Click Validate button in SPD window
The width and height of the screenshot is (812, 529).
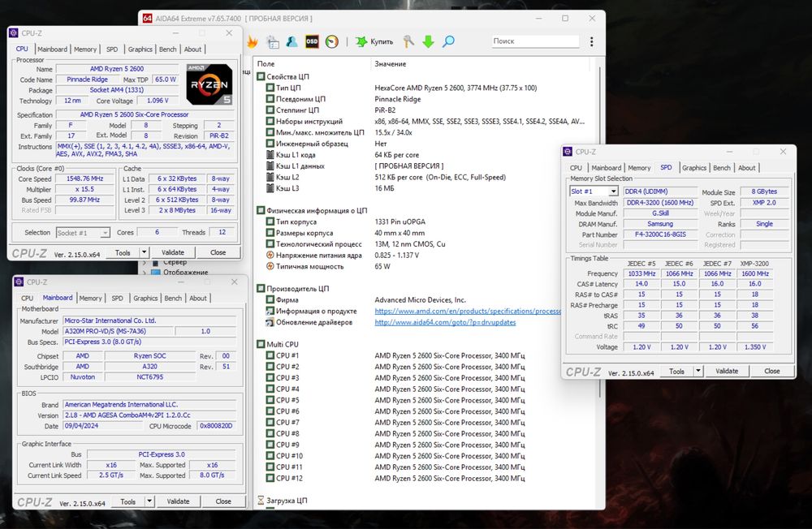click(727, 371)
